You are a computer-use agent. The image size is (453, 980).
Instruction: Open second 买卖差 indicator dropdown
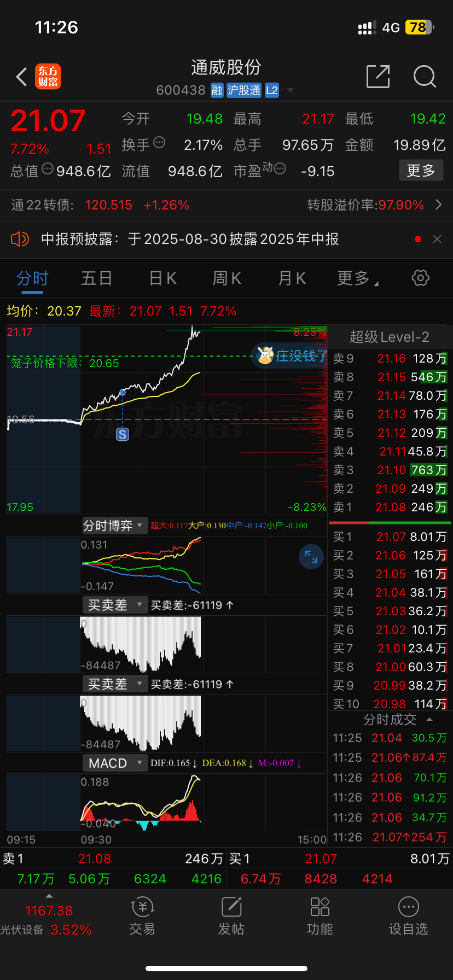click(x=115, y=684)
